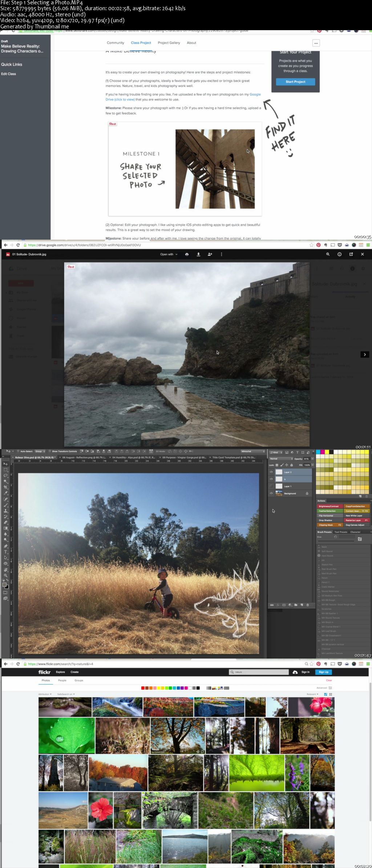Open Auto-Select Group dropdown
The height and width of the screenshot is (868, 372).
coord(40,451)
